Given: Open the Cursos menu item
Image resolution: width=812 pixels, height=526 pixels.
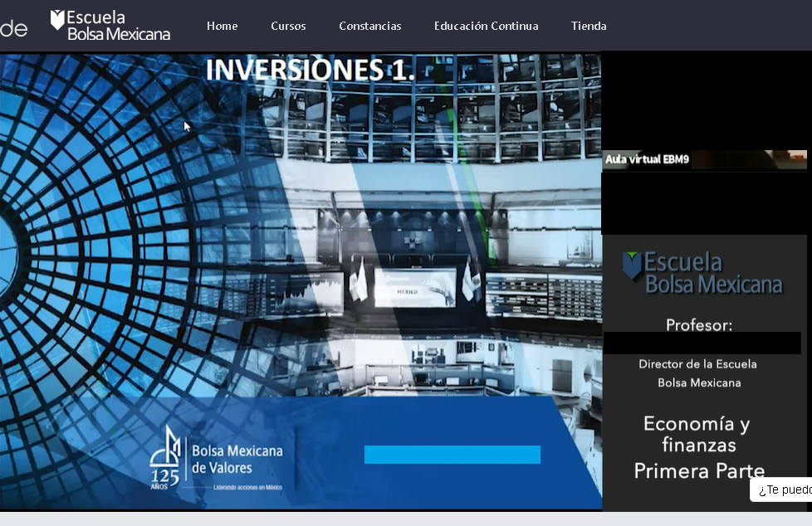Looking at the screenshot, I should point(288,26).
